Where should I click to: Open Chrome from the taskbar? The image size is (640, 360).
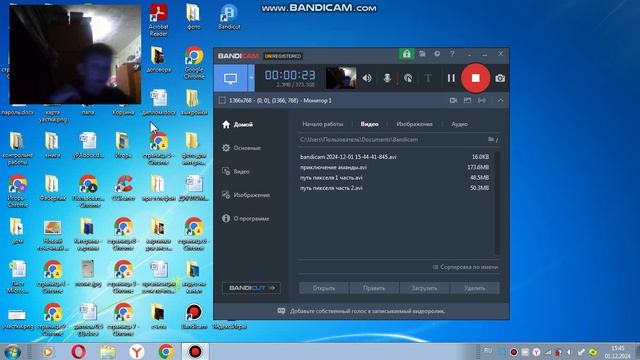click(166, 351)
